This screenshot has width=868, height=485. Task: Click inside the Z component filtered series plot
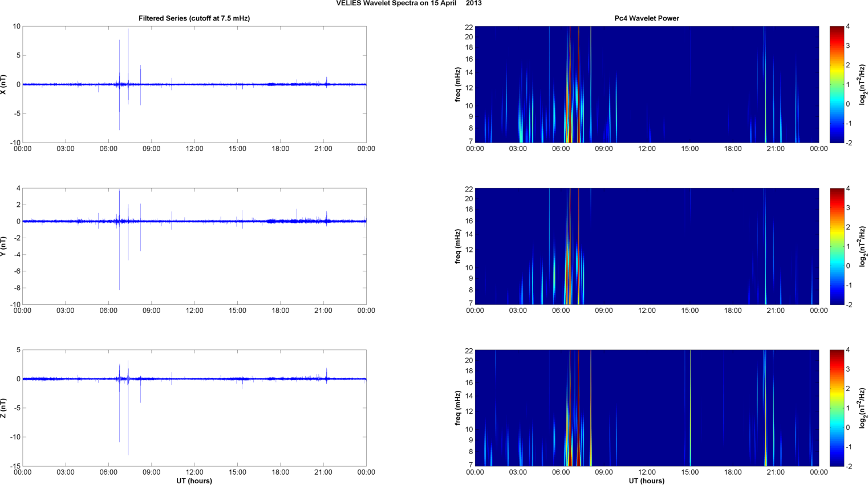coord(228,422)
